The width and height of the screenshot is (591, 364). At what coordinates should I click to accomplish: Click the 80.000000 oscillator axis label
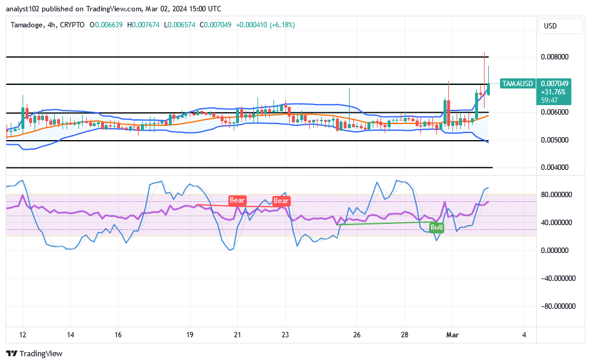click(x=557, y=195)
